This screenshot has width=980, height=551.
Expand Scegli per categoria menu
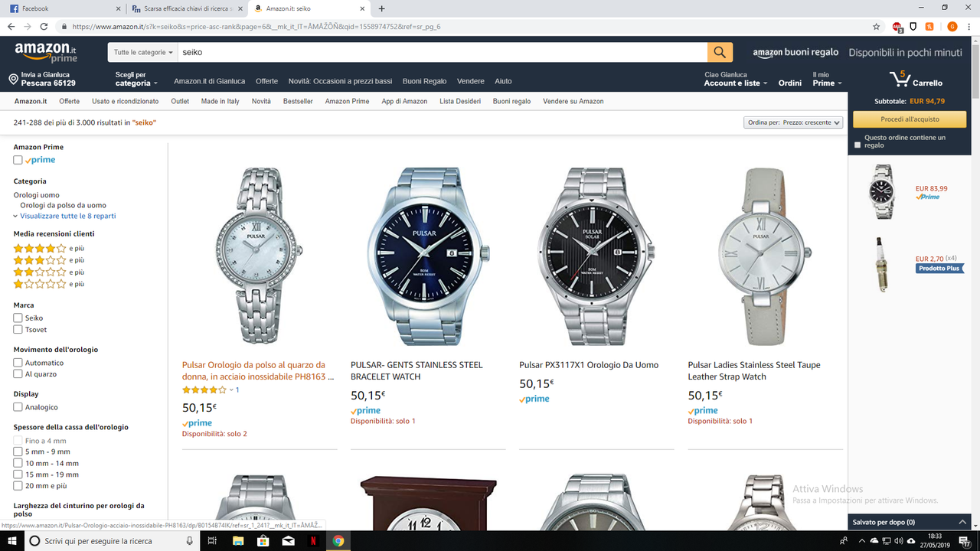[136, 79]
